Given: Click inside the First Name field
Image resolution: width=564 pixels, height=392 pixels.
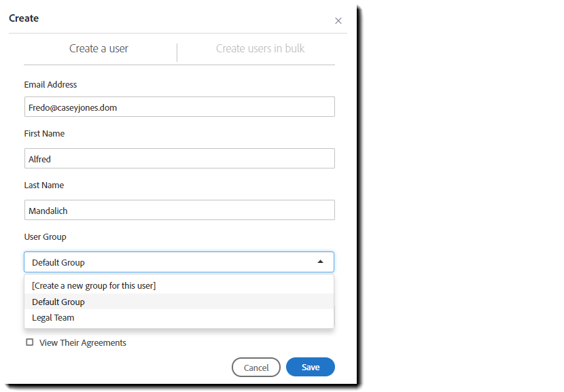Looking at the screenshot, I should [179, 158].
